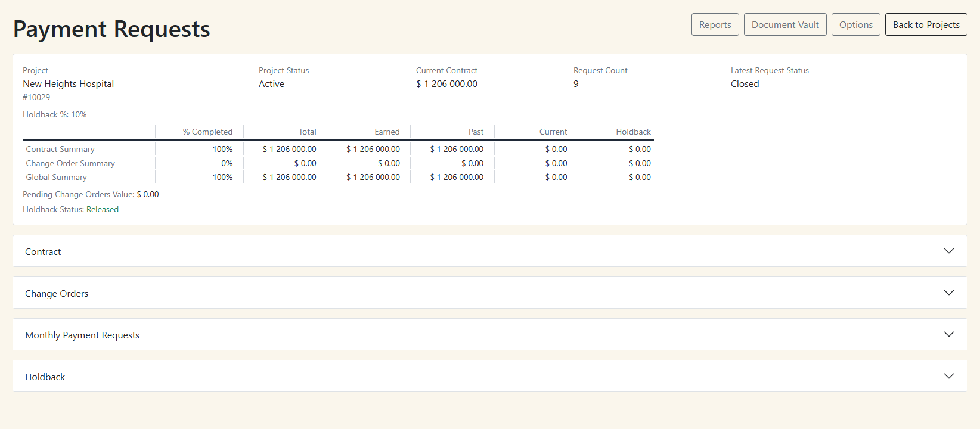Go Back to Projects
The height and width of the screenshot is (429, 980).
(x=926, y=24)
